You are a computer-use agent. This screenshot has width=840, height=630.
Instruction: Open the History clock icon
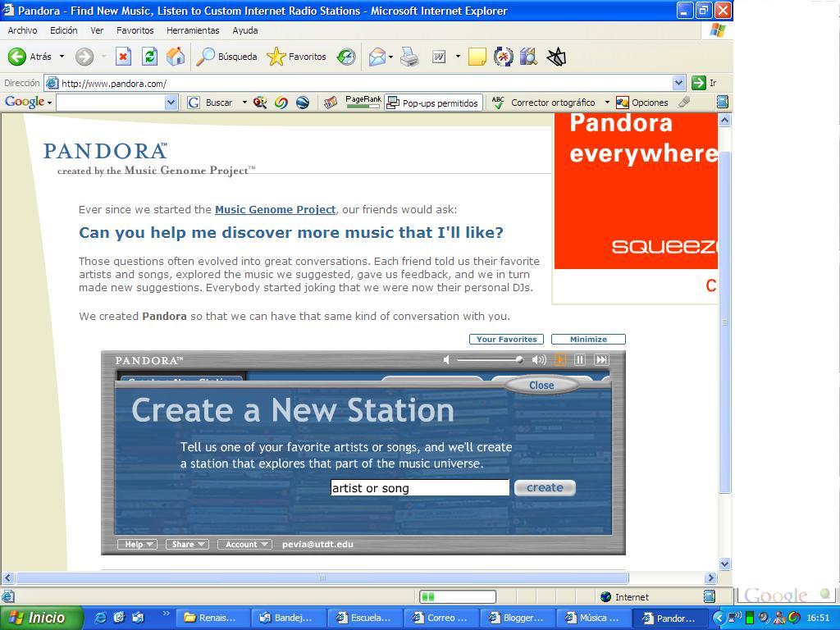click(346, 57)
